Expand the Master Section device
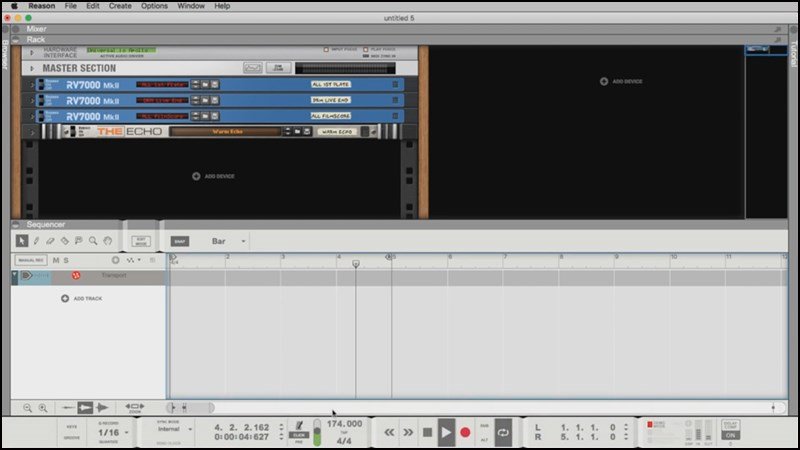This screenshot has height=450, width=800. (x=32, y=68)
